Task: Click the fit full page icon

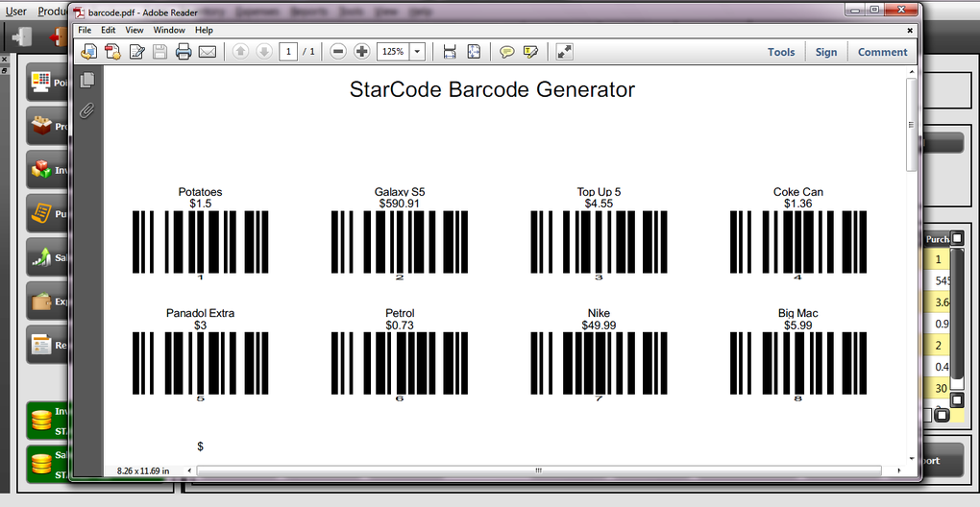Action: (474, 52)
